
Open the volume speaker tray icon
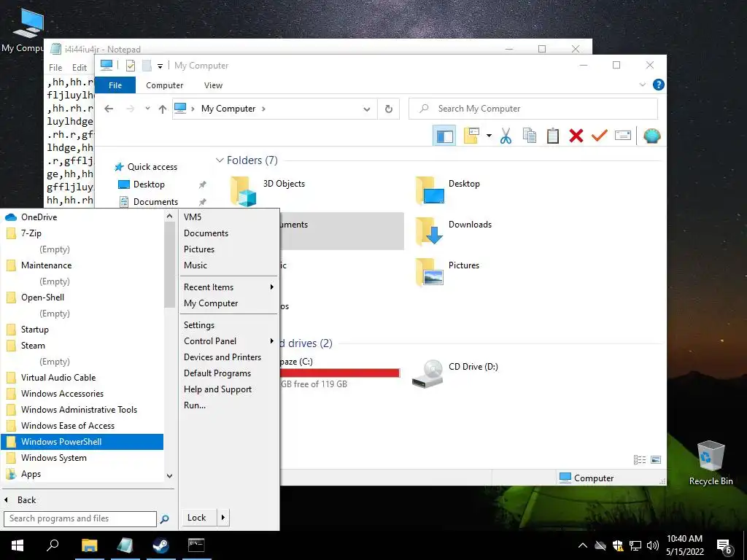pyautogui.click(x=653, y=545)
